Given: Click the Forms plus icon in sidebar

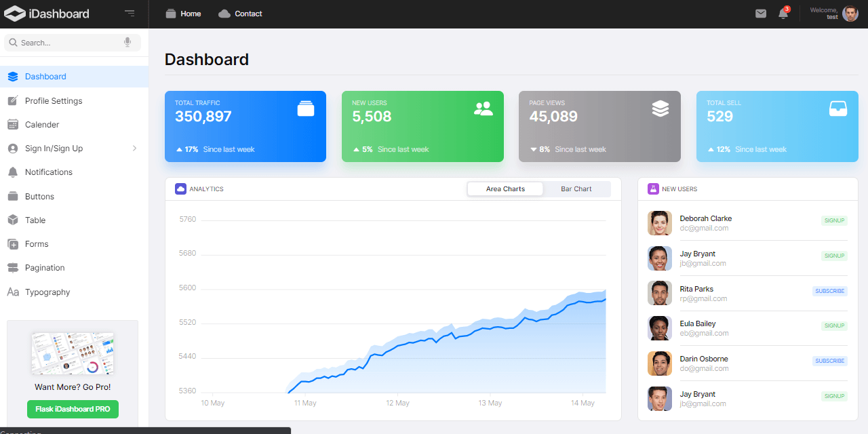Looking at the screenshot, I should [x=13, y=244].
